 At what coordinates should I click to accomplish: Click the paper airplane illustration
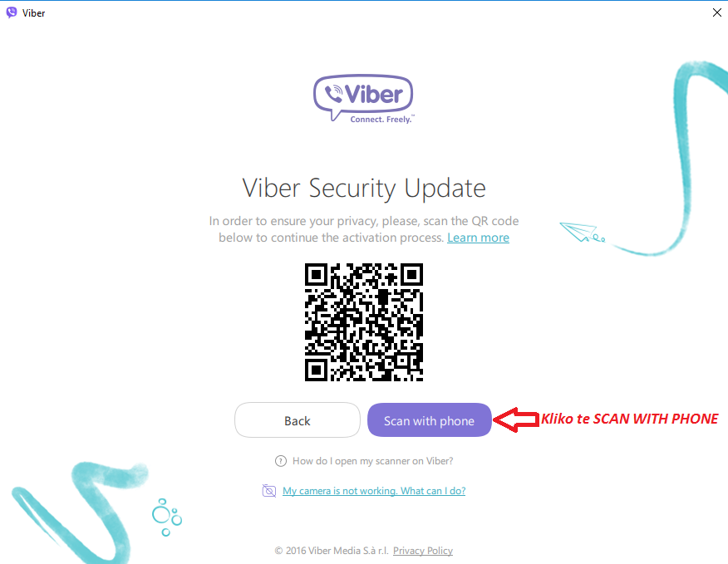tap(582, 232)
